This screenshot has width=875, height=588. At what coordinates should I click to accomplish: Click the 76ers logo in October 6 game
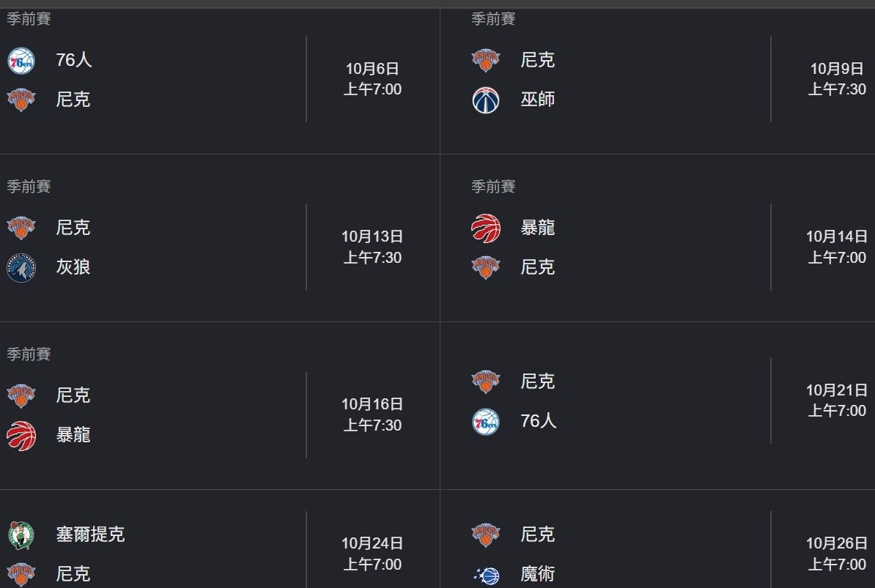pos(21,61)
